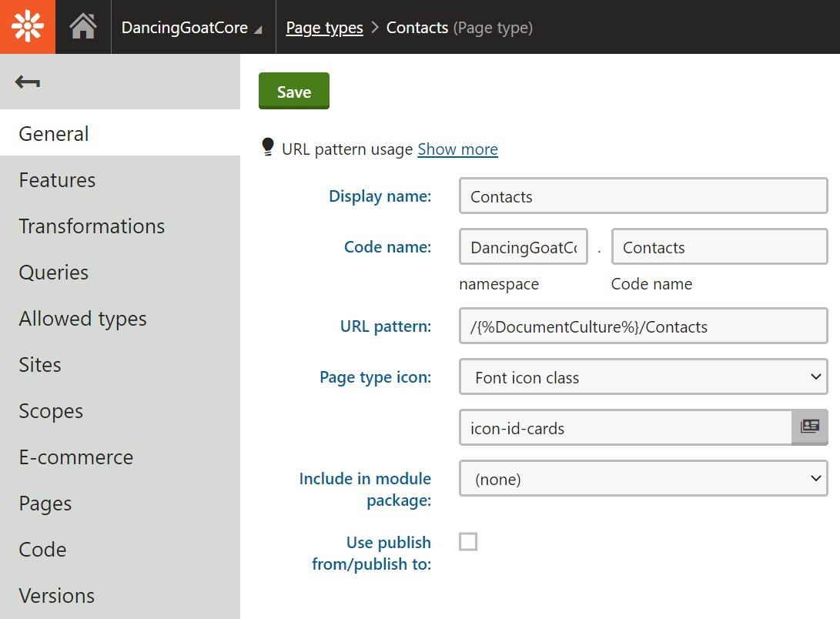Click the icon-id-cards text field
The height and width of the screenshot is (619, 840).
tap(625, 427)
